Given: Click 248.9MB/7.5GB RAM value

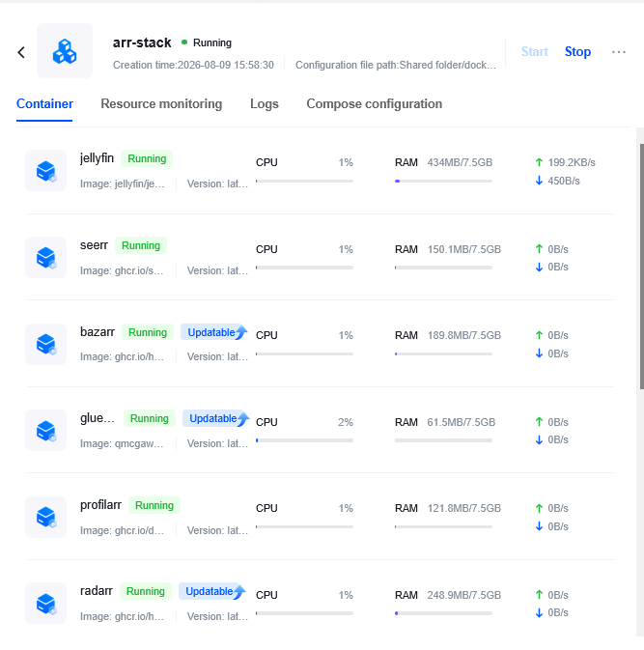Looking at the screenshot, I should 464,595.
